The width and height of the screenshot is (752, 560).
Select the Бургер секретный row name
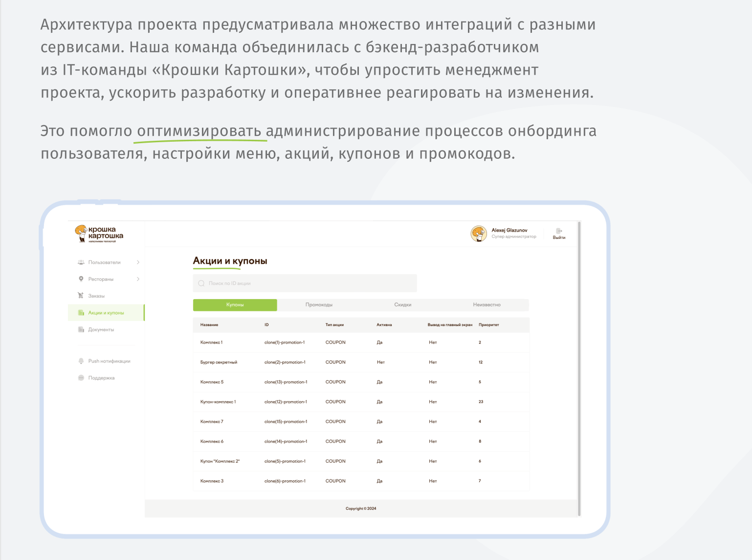tap(219, 363)
